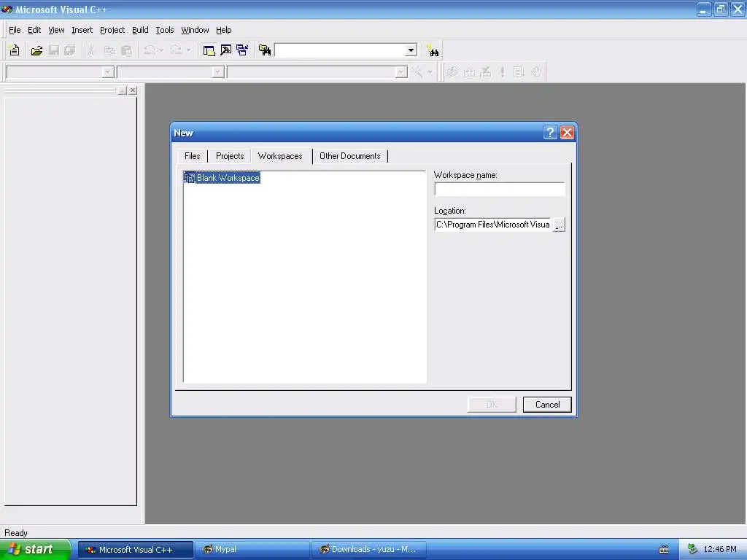This screenshot has width=747, height=560.
Task: Click the Windows start button
Action: tap(35, 549)
